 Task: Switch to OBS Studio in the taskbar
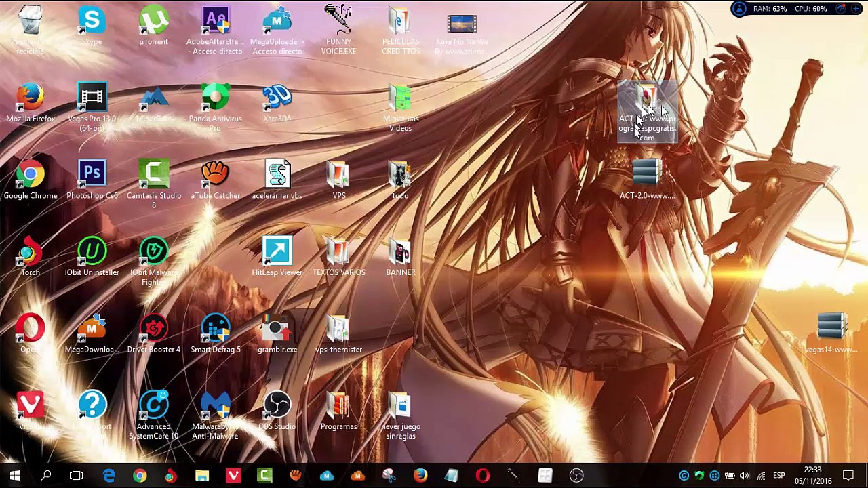point(576,476)
